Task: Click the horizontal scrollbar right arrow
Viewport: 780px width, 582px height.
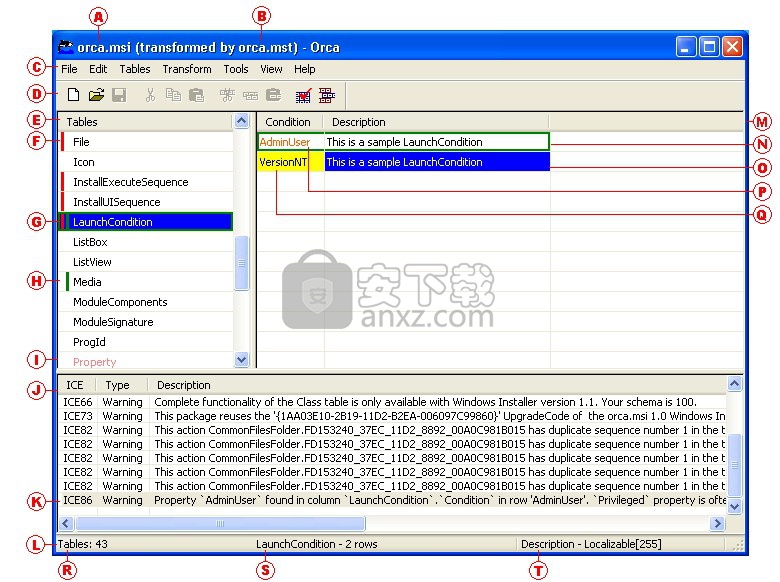Action: coord(717,523)
